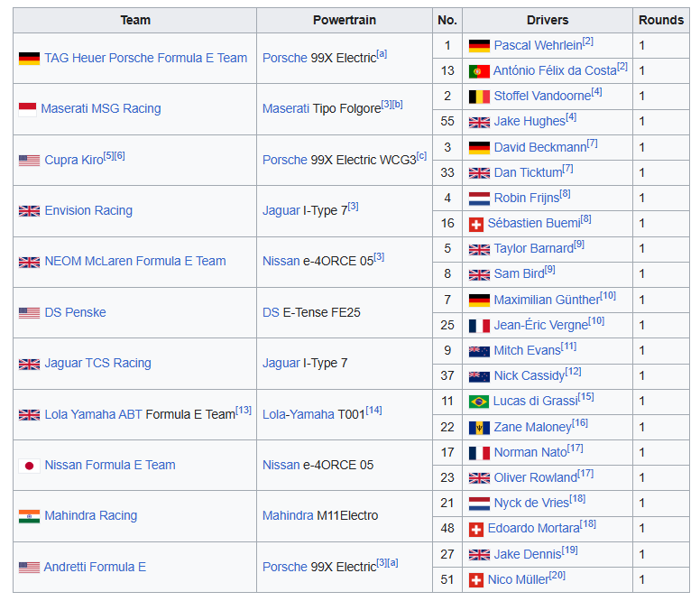Click citation [13] after Lola Yamaha ABT
Image resolution: width=700 pixels, height=601 pixels.
244,411
